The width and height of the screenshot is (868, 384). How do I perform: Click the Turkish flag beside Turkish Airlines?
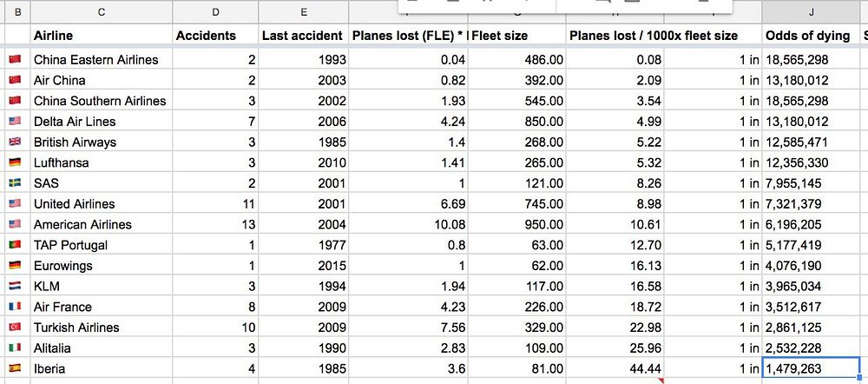coord(15,328)
